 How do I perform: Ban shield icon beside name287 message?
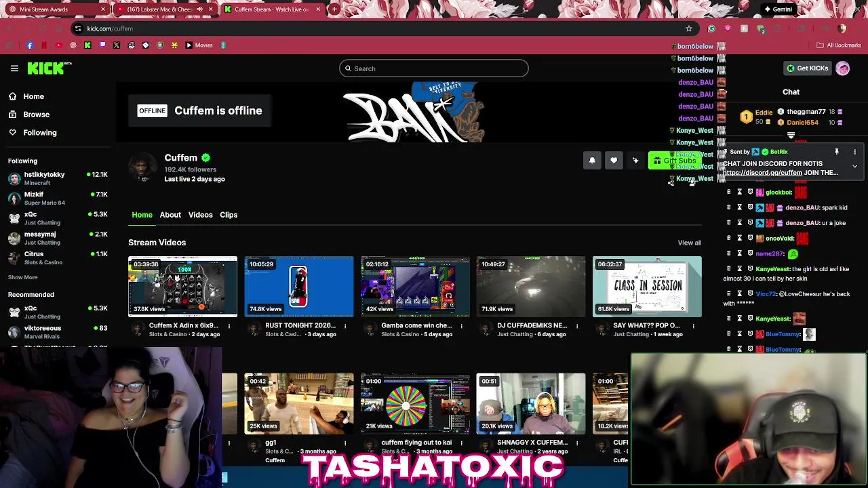coord(750,253)
